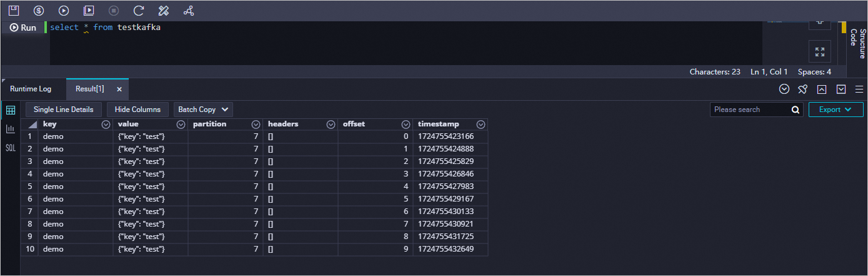The image size is (868, 276).
Task: Click the headers cell '[]' in row 7
Action: pyautogui.click(x=301, y=212)
